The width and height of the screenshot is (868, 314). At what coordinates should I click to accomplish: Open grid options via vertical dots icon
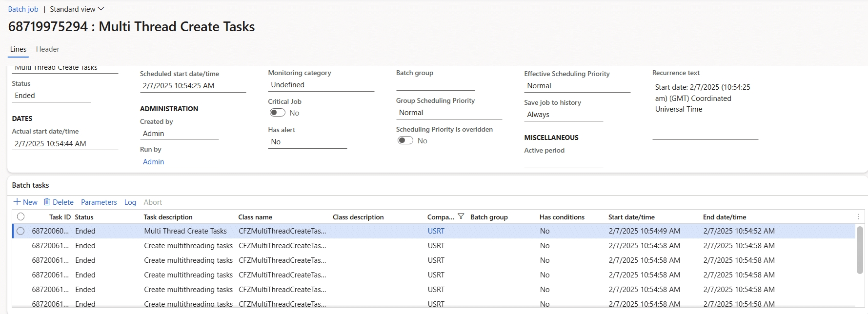coord(859,216)
